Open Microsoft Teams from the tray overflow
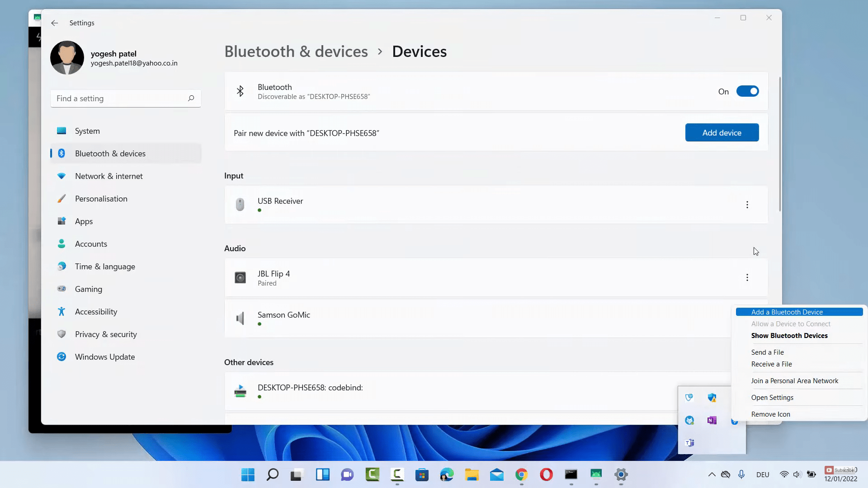868x488 pixels. tap(689, 443)
